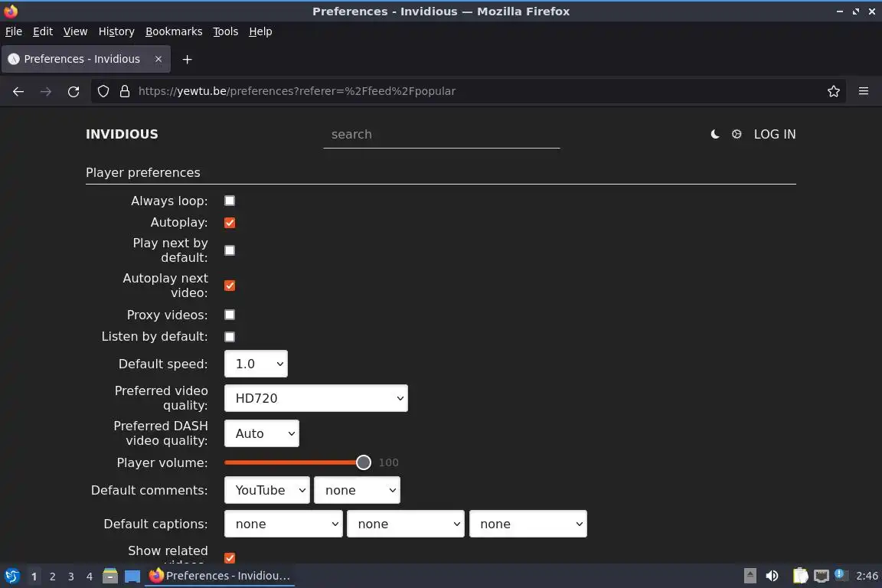The image size is (882, 588).
Task: Disable the Autoplay checkbox
Action: 230,223
